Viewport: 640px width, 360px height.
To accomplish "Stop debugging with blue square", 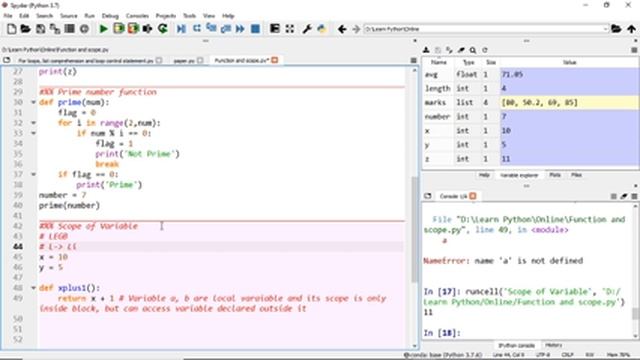I will [x=255, y=29].
